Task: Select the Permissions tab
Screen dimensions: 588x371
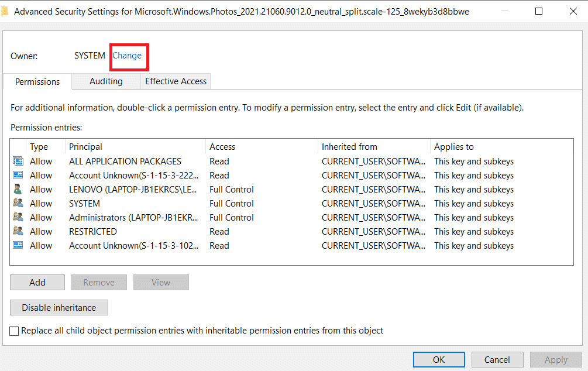Action: click(x=37, y=82)
